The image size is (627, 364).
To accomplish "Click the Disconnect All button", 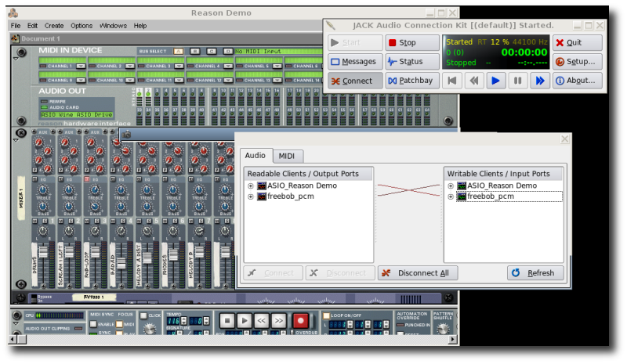I will pos(418,273).
